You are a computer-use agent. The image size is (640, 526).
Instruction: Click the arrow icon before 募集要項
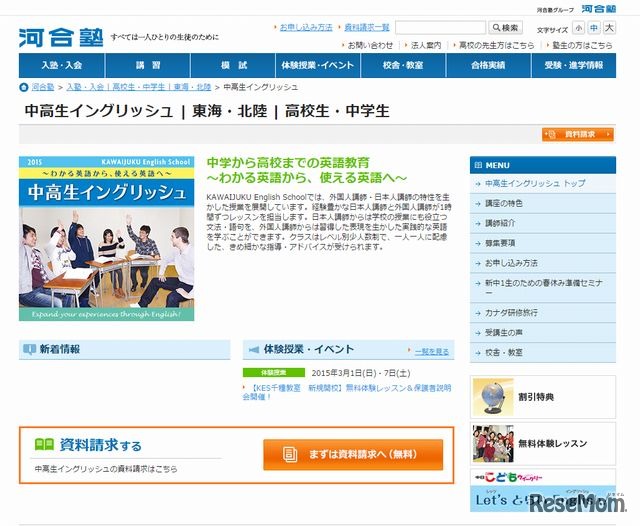click(478, 244)
